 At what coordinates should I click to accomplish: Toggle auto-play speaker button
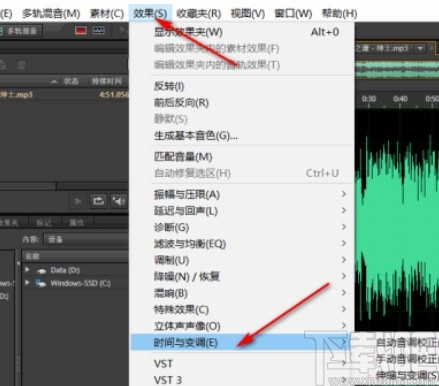tap(119, 201)
